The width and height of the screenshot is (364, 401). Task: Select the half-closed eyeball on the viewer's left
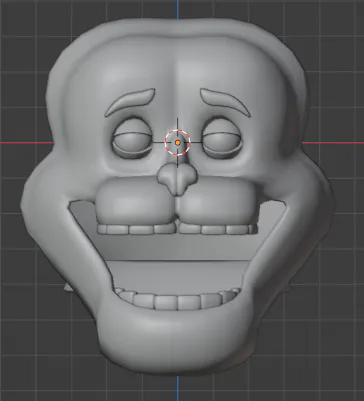[132, 138]
